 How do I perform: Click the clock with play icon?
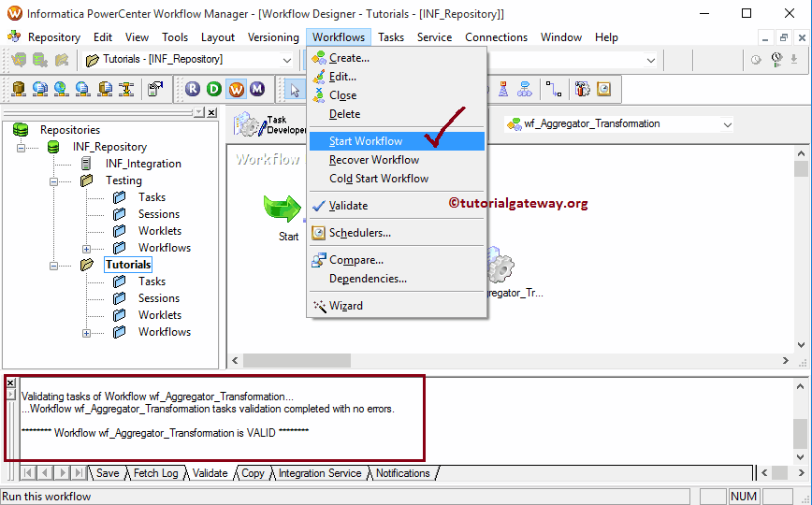click(776, 60)
